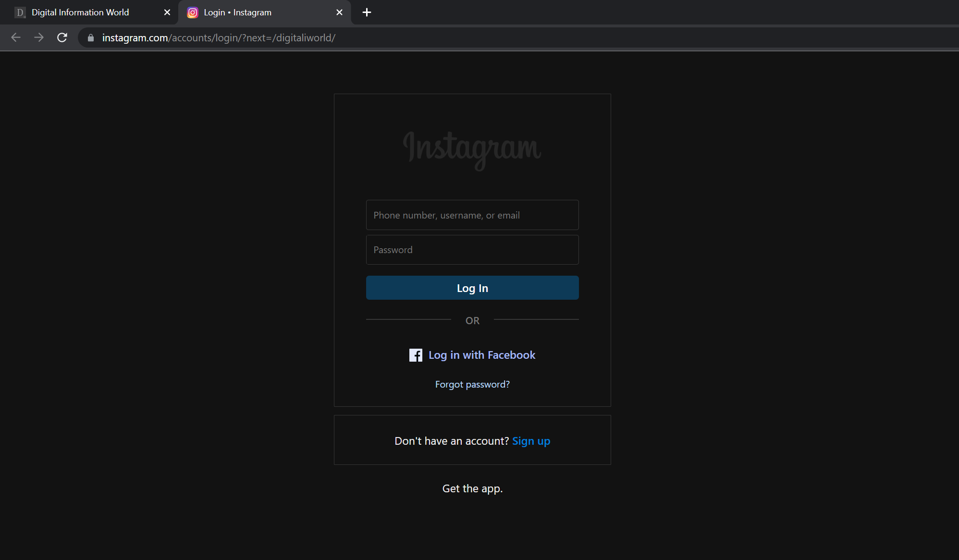959x560 pixels.
Task: Click the address bar URL
Action: click(219, 37)
